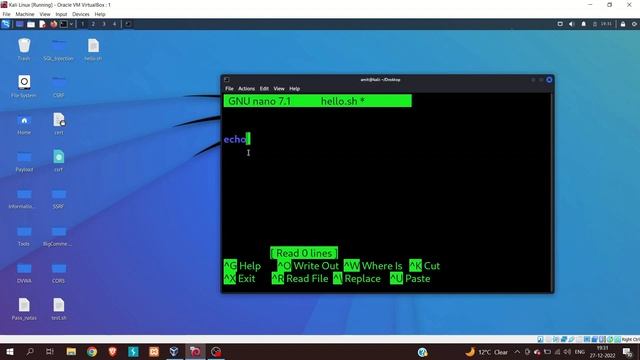This screenshot has width=640, height=360.
Task: Open terminal Actions menu
Action: (247, 89)
